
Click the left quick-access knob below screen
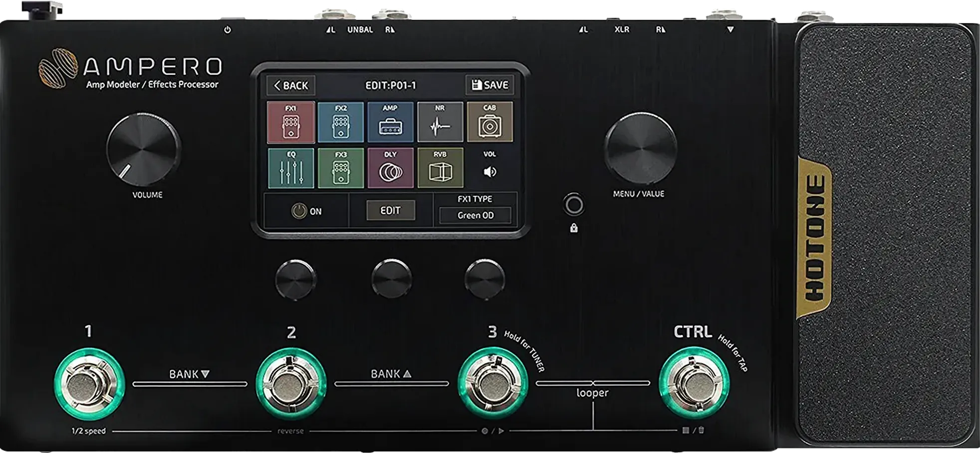click(295, 279)
